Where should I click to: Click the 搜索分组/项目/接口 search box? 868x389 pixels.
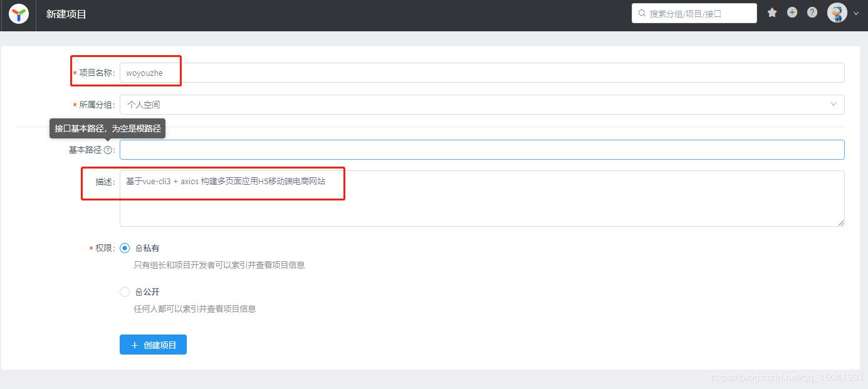pyautogui.click(x=689, y=13)
